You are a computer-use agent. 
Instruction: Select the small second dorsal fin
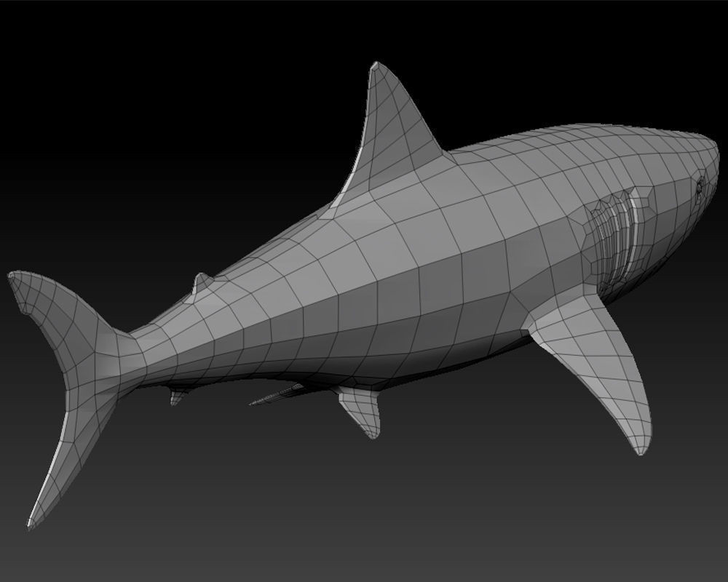(x=202, y=283)
